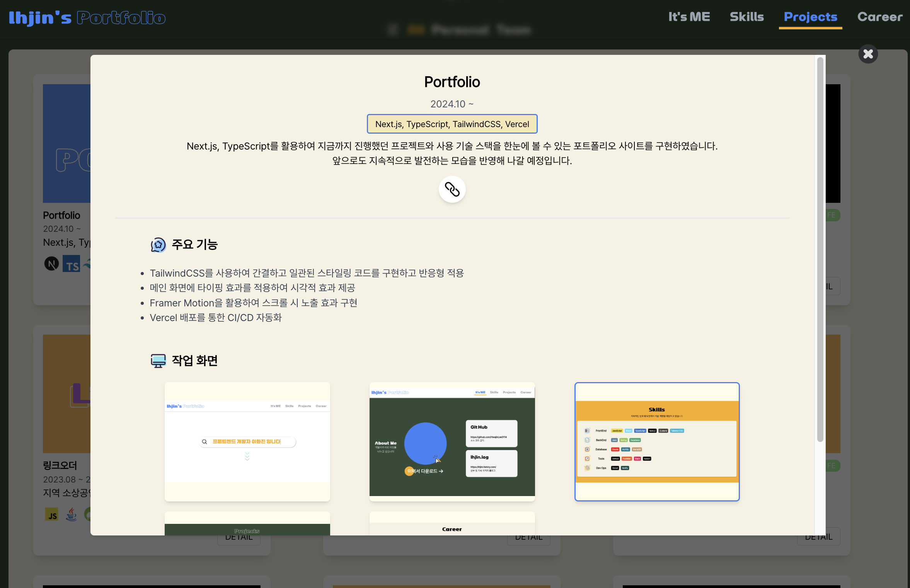Image resolution: width=910 pixels, height=588 pixels.
Task: Open the Career screenshot thumbnail
Action: (452, 523)
